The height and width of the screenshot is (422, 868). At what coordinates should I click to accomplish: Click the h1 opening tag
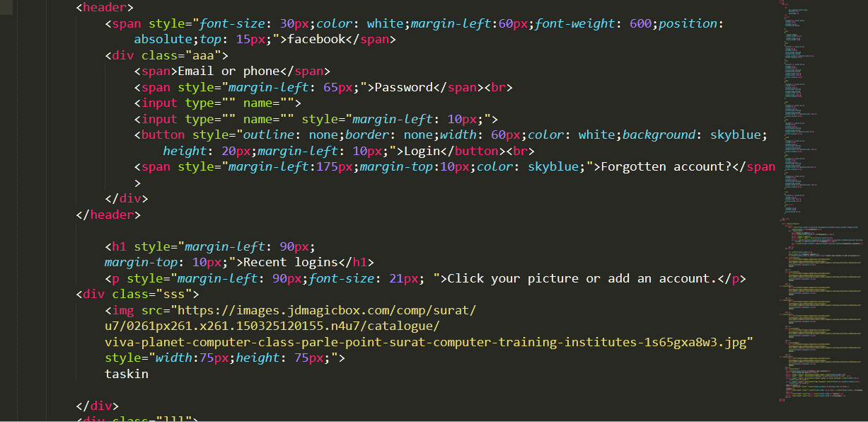point(116,246)
